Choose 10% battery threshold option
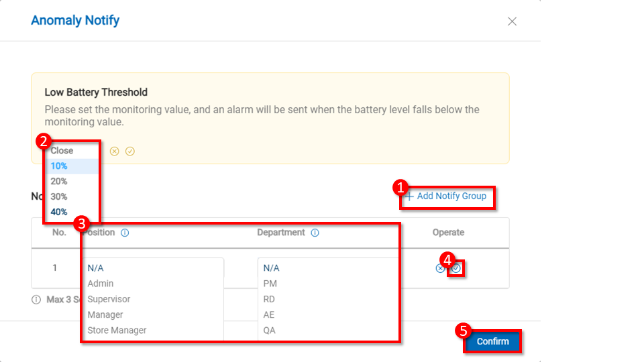 [59, 166]
